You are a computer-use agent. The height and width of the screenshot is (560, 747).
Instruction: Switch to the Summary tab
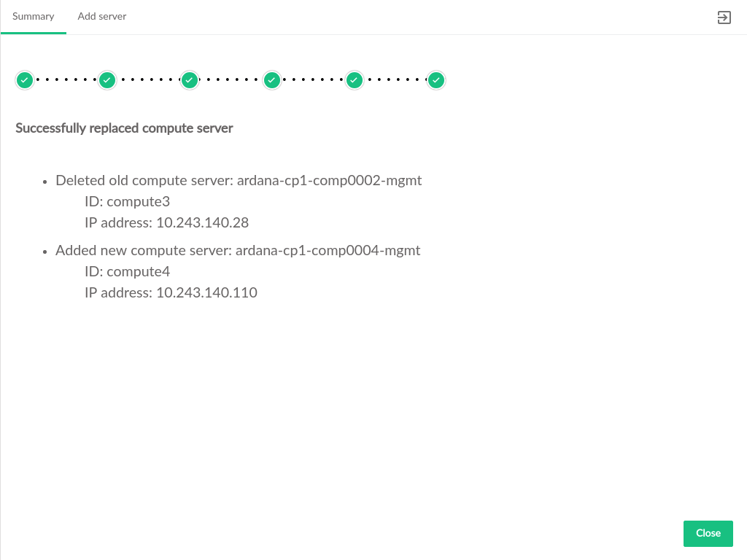(34, 17)
